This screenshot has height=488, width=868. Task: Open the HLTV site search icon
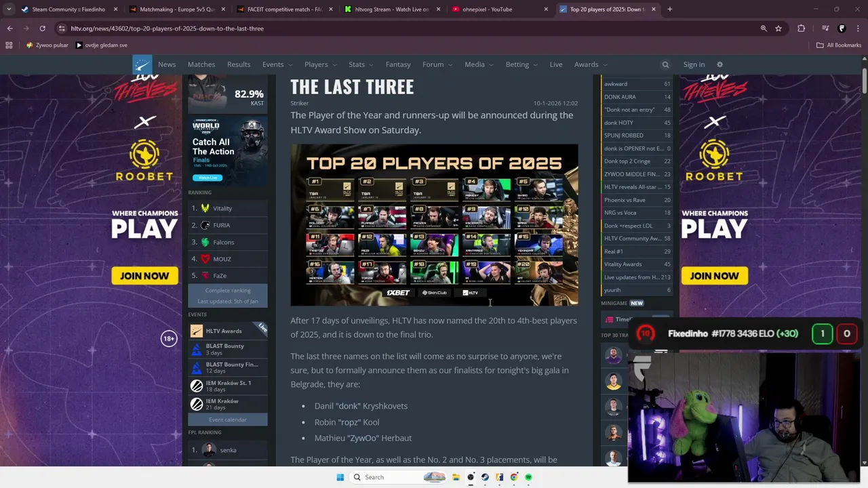665,64
